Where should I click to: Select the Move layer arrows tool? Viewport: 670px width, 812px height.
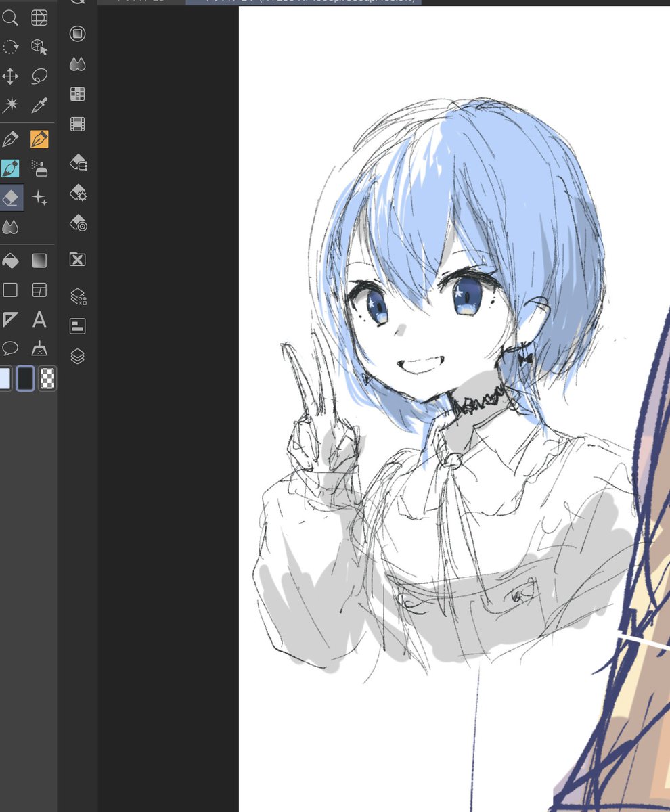click(10, 76)
